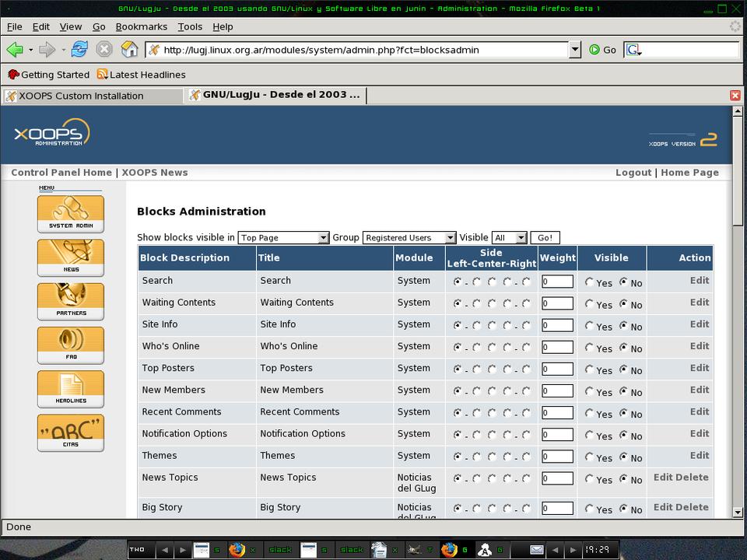747x560 pixels.
Task: Click the Weight field for Who's Online
Action: point(557,348)
